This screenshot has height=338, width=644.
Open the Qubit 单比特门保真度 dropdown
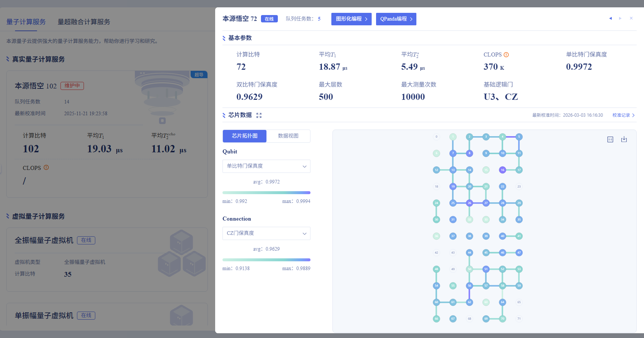pos(266,166)
